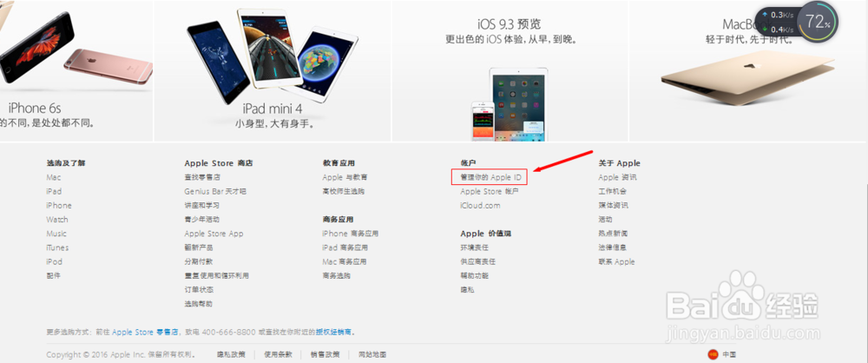Open 法律信息 legal link

(612, 247)
